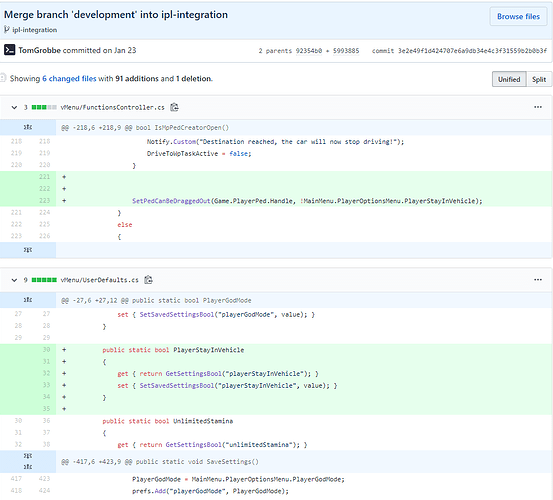Click the commit hash starting 3e2e49f1

click(472, 51)
